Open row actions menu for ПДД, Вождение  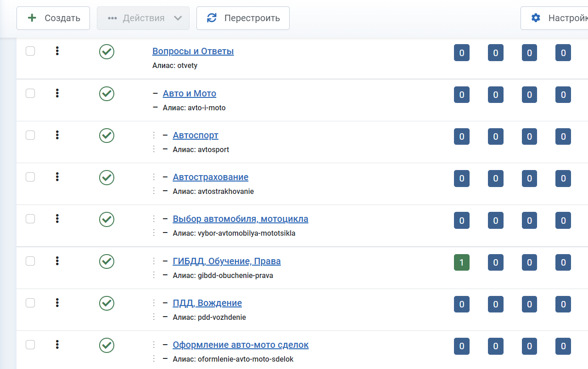tap(57, 303)
